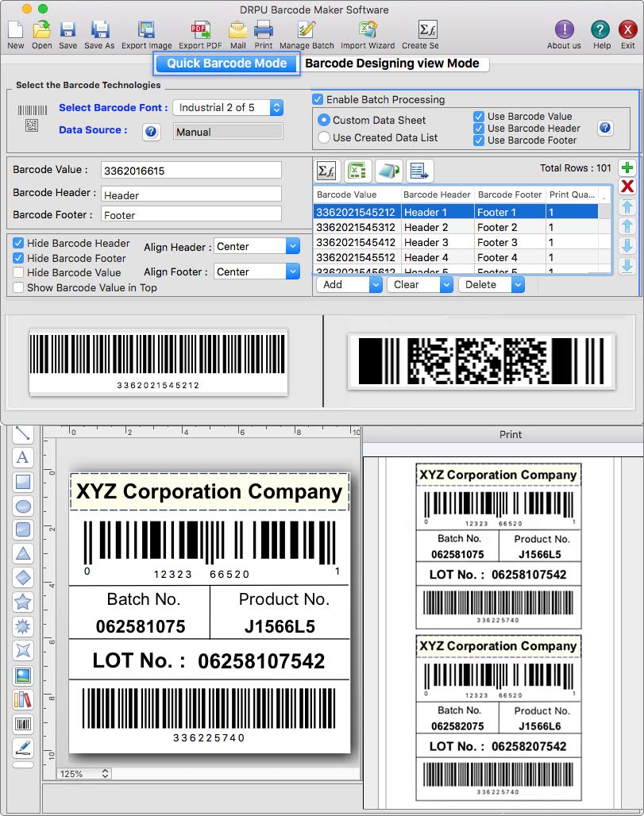
Task: Switch to Quick Barcode Mode tab
Action: pos(226,64)
